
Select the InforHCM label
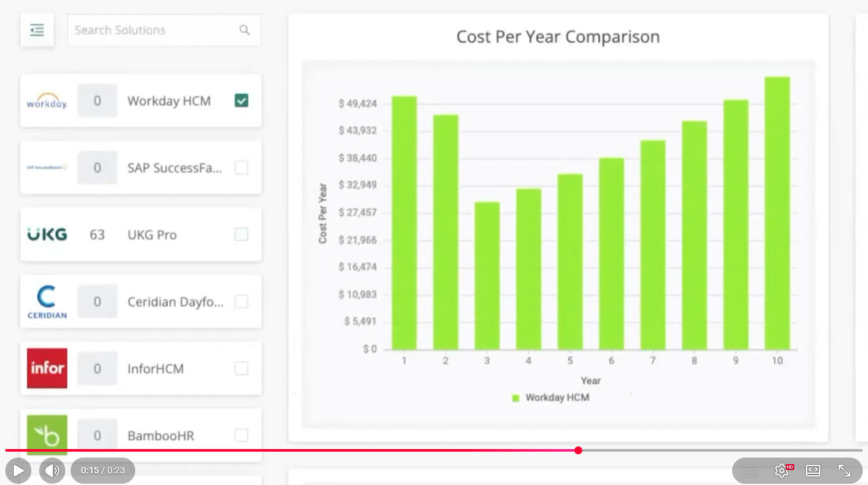click(x=155, y=369)
